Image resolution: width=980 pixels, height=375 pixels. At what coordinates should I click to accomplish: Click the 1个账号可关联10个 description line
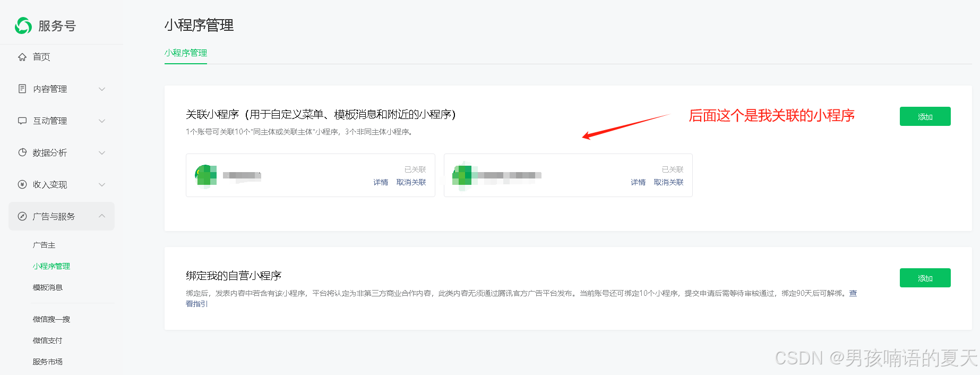coord(300,132)
